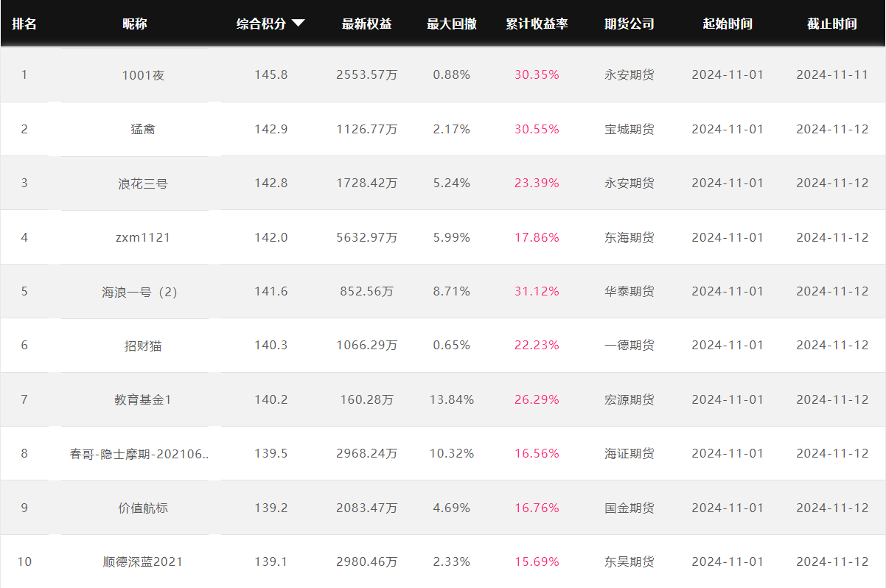Select the equity value 1066.29万
The width and height of the screenshot is (886, 588).
click(366, 345)
